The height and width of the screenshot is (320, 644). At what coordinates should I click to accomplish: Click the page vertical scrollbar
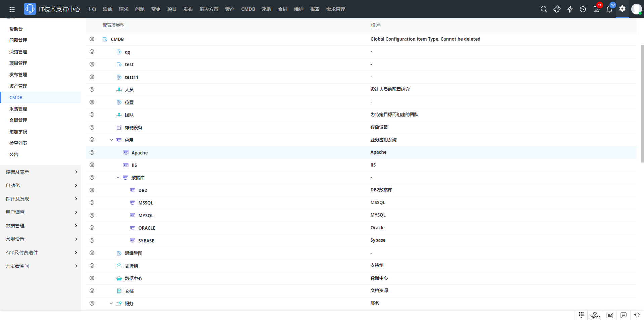point(642,104)
